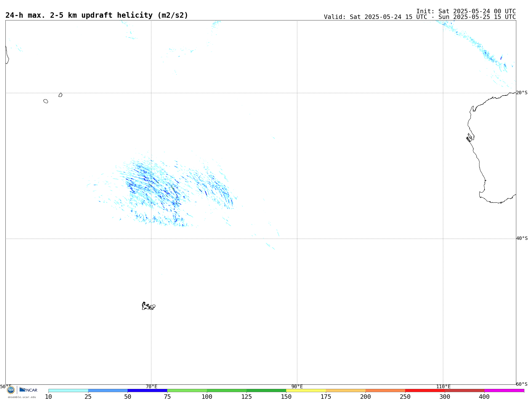Click the colorbar value 100
532x400 pixels.
pyautogui.click(x=207, y=397)
